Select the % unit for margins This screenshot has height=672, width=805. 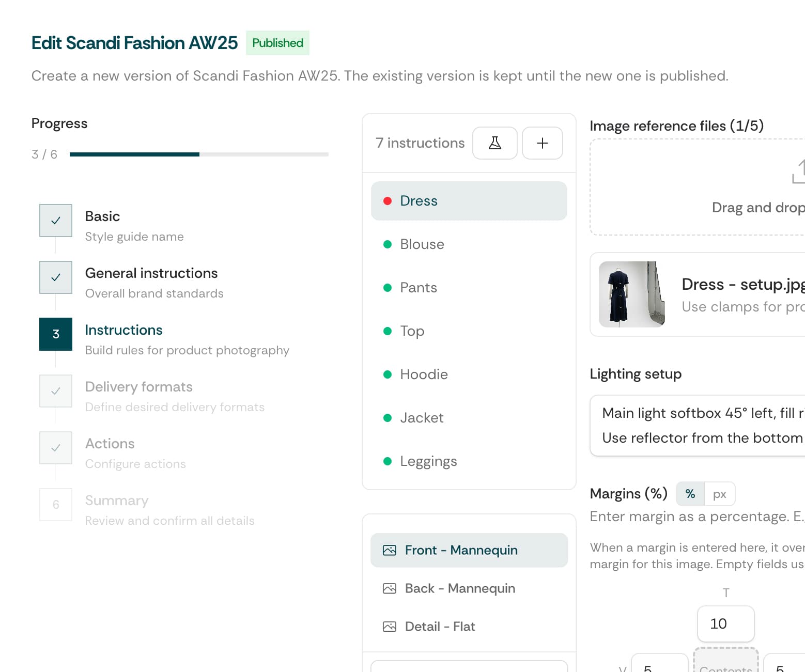pyautogui.click(x=690, y=493)
